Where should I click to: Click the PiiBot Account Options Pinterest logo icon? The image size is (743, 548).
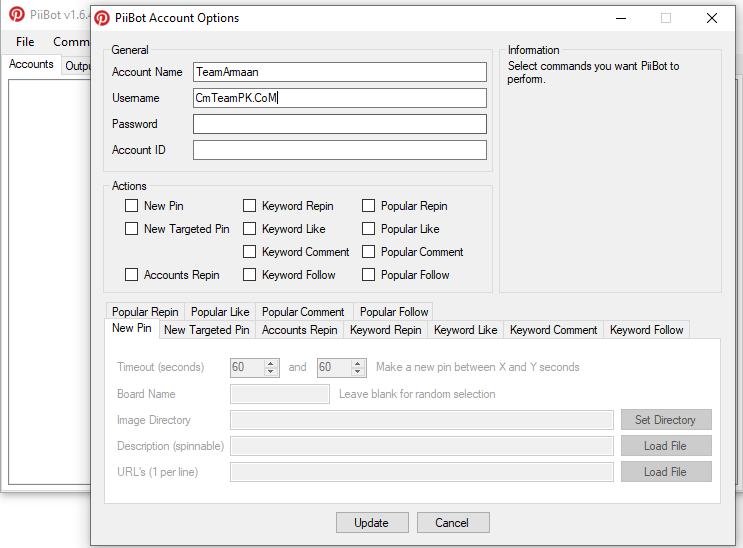click(x=101, y=18)
